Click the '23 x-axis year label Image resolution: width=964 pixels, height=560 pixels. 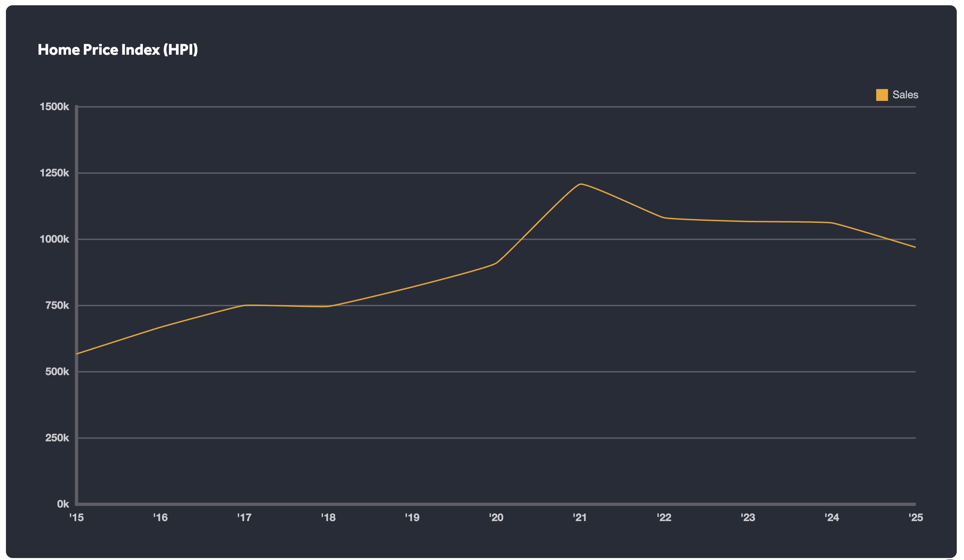tap(748, 517)
